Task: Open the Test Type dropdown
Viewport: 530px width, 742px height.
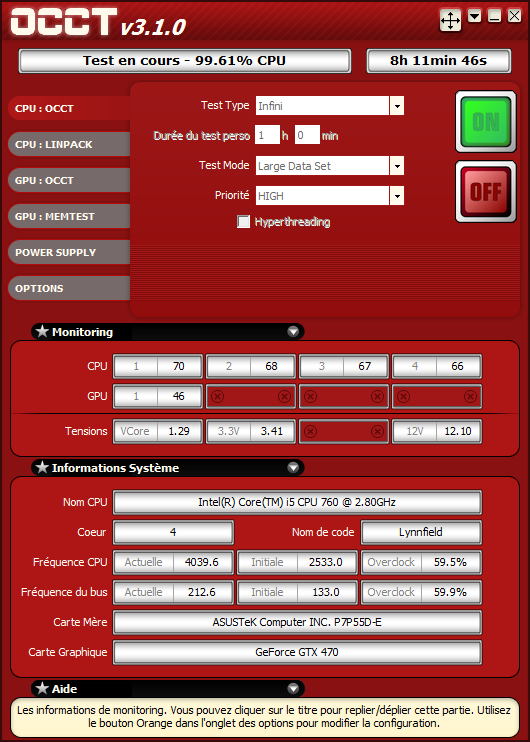Action: coord(397,106)
